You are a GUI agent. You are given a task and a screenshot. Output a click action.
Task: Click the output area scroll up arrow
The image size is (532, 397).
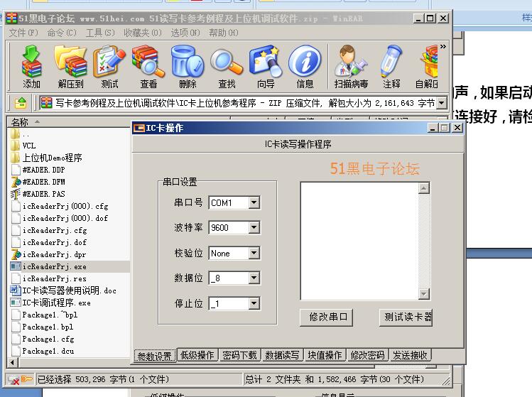point(424,188)
